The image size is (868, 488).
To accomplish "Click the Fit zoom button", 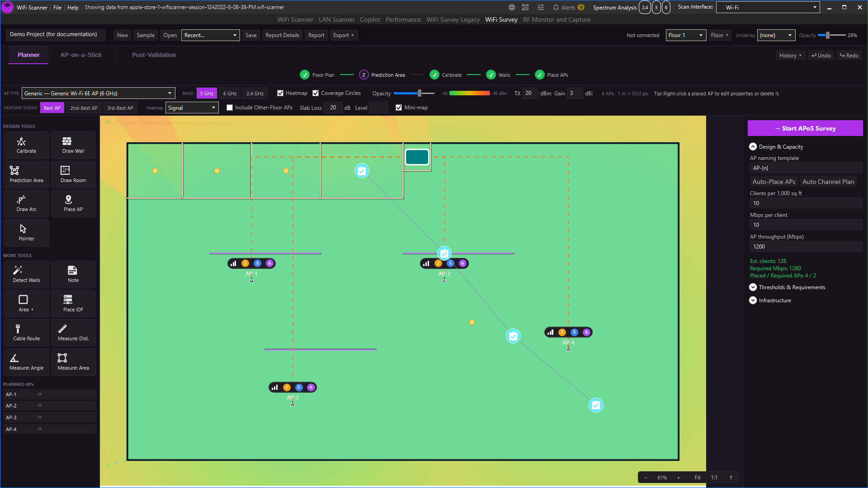I will point(697,478).
